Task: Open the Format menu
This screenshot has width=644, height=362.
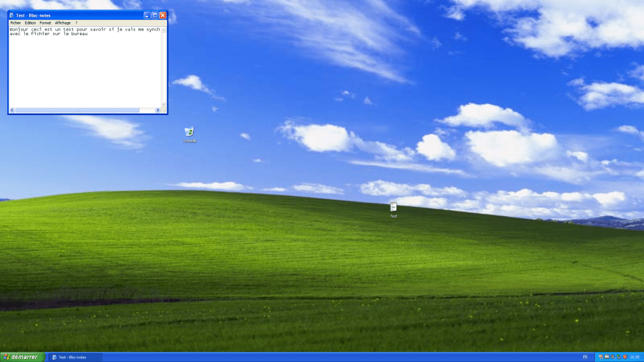Action: (x=45, y=23)
